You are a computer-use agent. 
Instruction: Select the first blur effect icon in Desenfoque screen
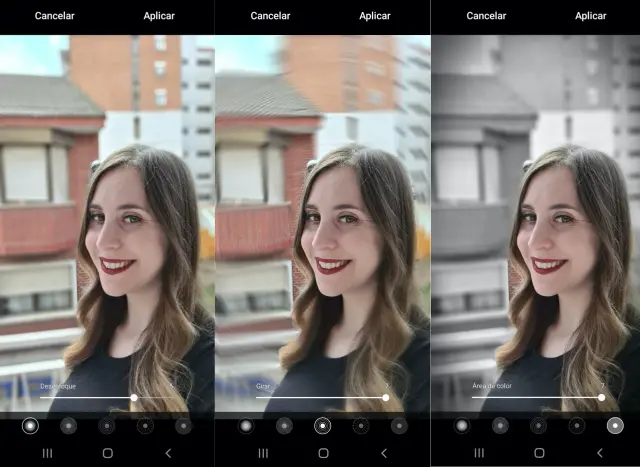[30, 426]
